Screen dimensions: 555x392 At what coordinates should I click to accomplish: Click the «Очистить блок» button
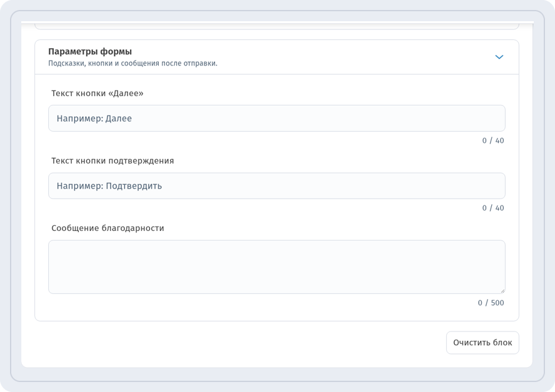pos(482,343)
